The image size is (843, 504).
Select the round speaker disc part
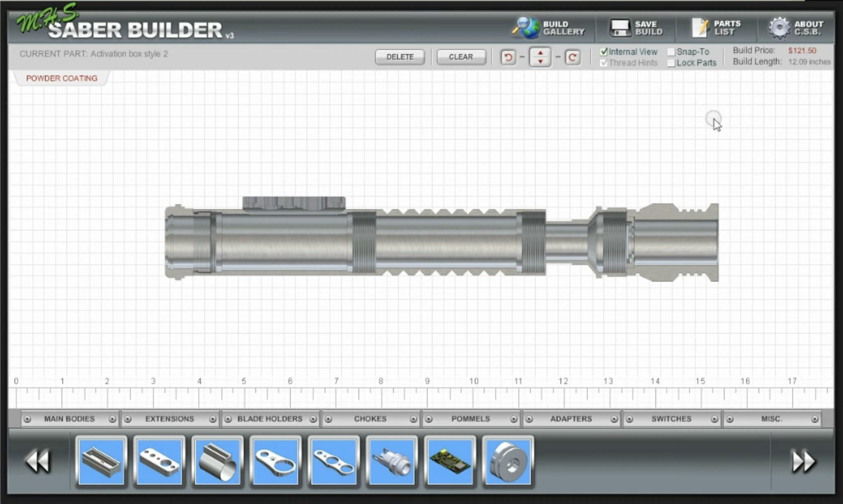(508, 462)
